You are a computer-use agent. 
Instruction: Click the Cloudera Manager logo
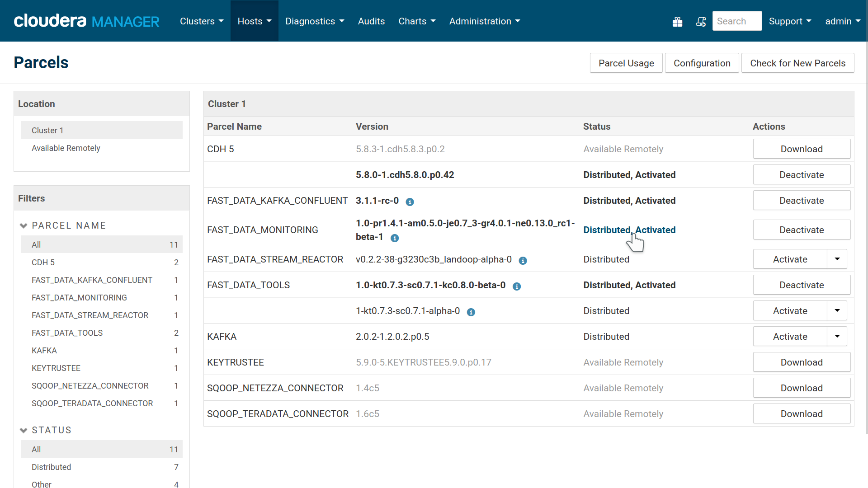point(86,21)
